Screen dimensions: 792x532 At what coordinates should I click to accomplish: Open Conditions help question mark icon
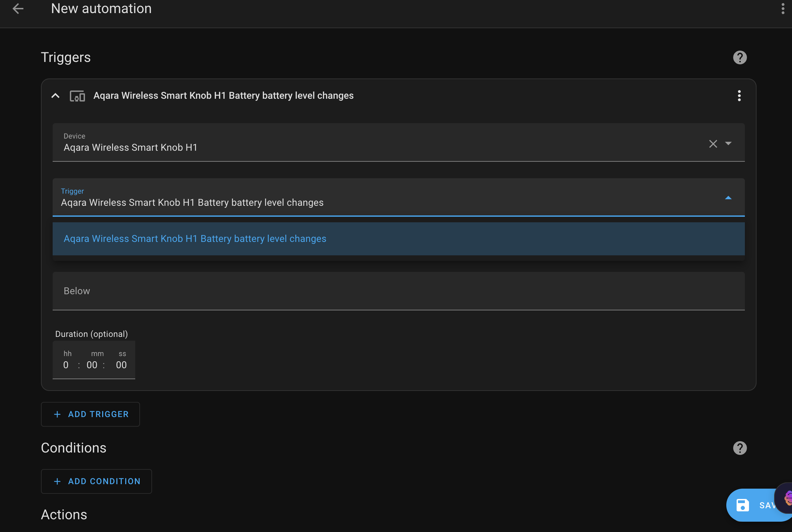(x=740, y=448)
